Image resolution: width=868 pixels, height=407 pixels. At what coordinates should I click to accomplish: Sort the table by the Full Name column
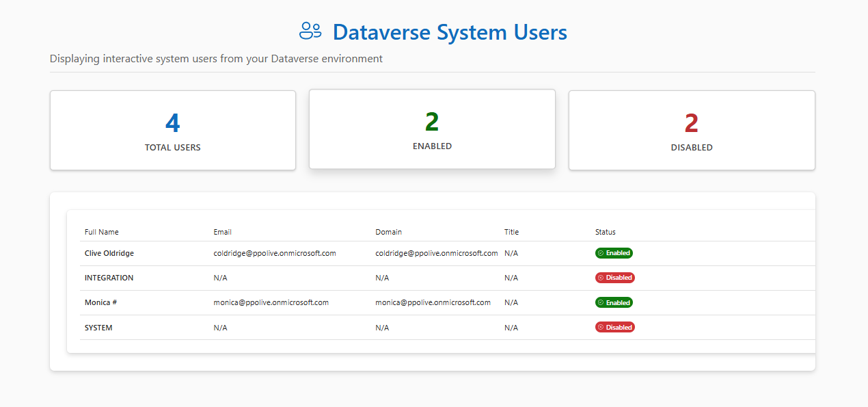coord(101,231)
